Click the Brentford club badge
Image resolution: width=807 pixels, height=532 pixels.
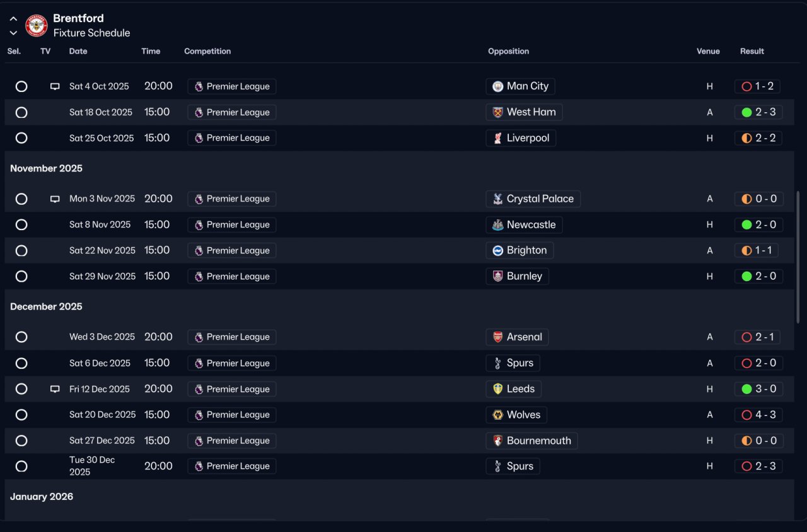[x=37, y=25]
